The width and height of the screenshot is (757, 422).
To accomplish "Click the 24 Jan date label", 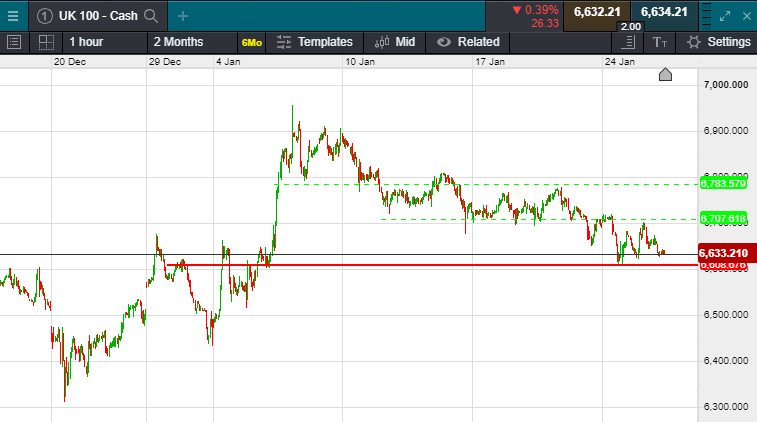I will (620, 62).
